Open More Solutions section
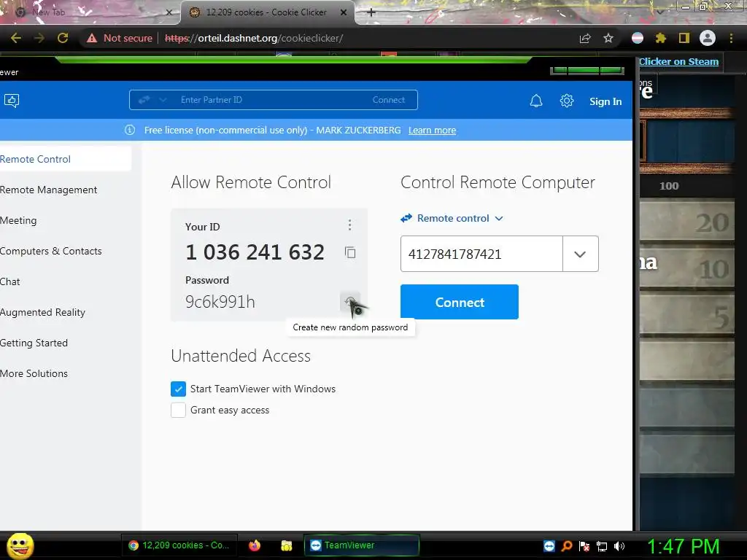 34,373
